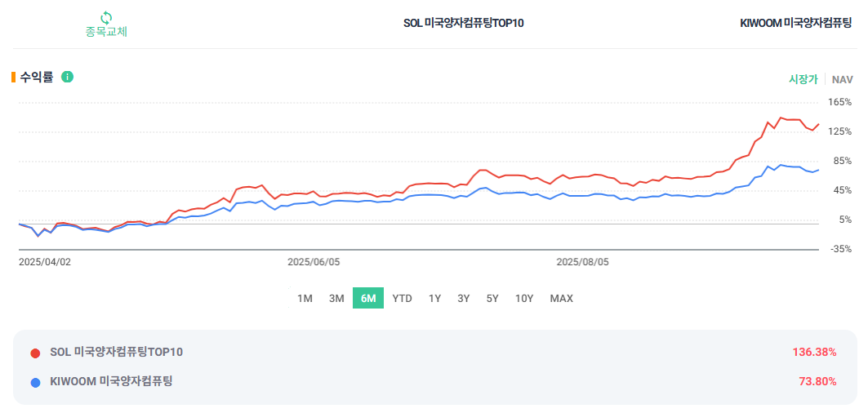The image size is (868, 413).
Task: Select the 6M period tab
Action: [x=368, y=299]
